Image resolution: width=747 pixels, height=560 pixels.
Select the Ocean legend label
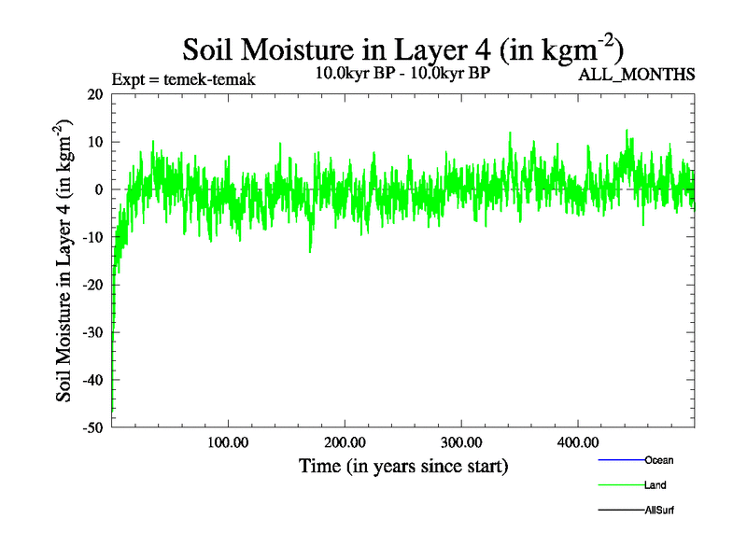pyautogui.click(x=658, y=460)
